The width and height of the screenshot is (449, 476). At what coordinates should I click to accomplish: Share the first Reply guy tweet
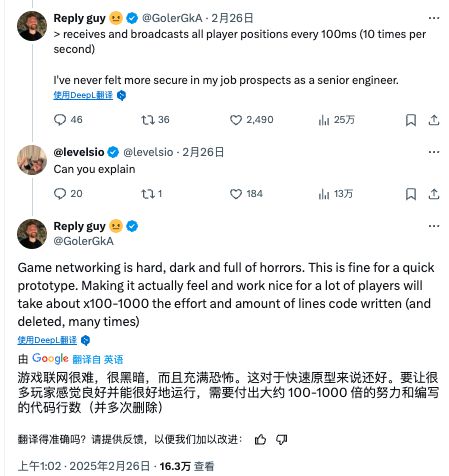[434, 120]
